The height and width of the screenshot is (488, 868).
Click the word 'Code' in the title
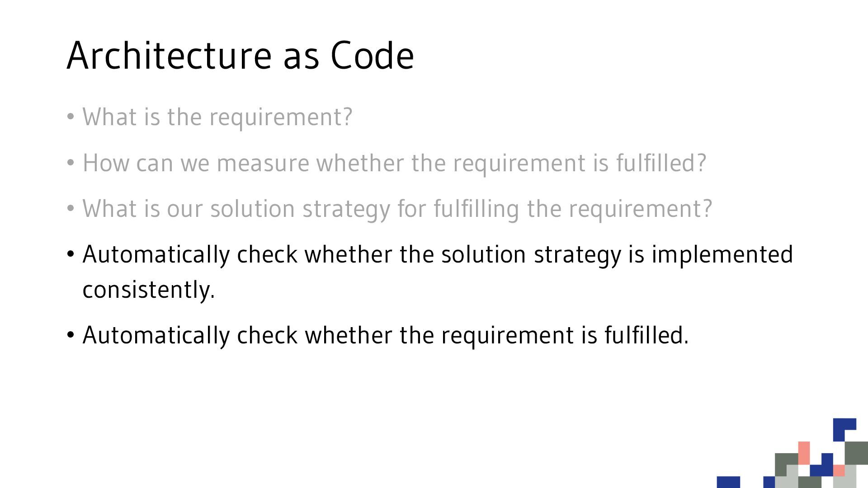[372, 55]
